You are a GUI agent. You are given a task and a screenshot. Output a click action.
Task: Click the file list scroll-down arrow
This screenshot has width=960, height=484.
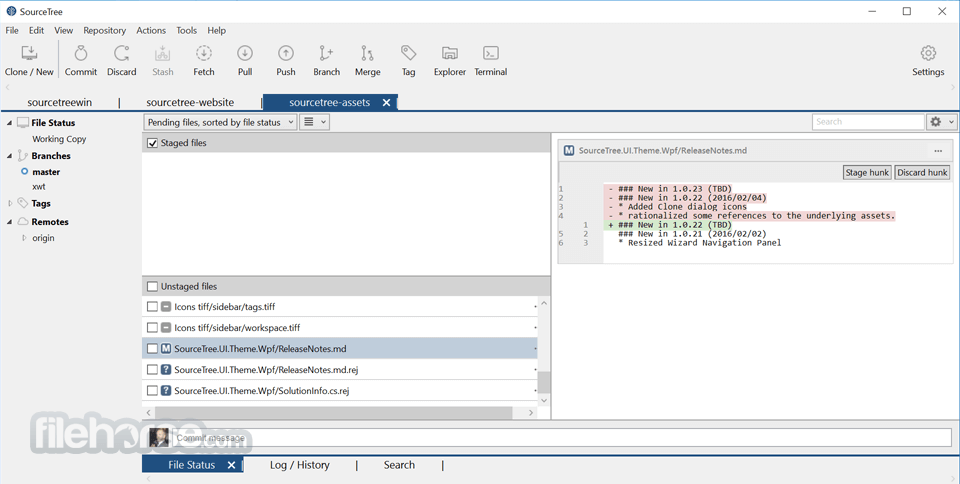544,401
